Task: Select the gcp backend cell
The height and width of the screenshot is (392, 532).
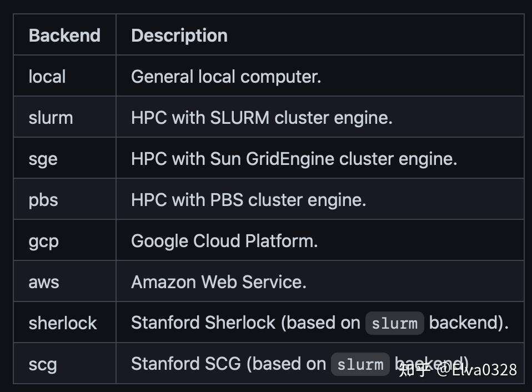Action: pos(43,241)
